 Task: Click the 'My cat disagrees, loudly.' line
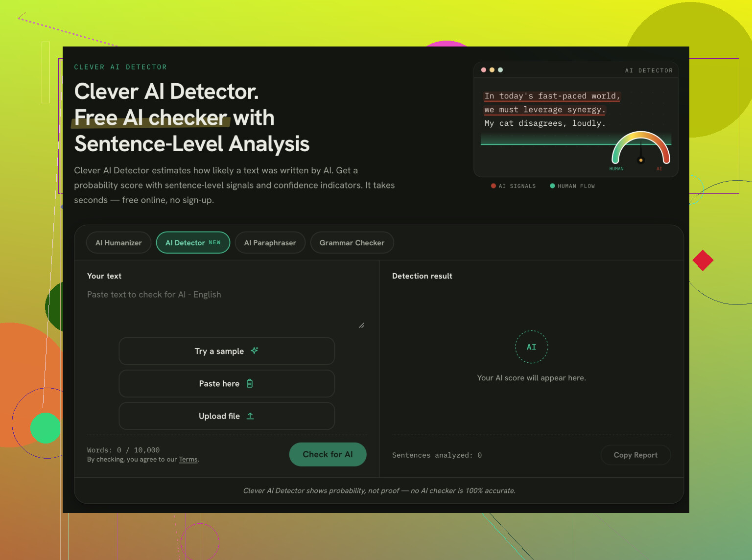pyautogui.click(x=545, y=123)
